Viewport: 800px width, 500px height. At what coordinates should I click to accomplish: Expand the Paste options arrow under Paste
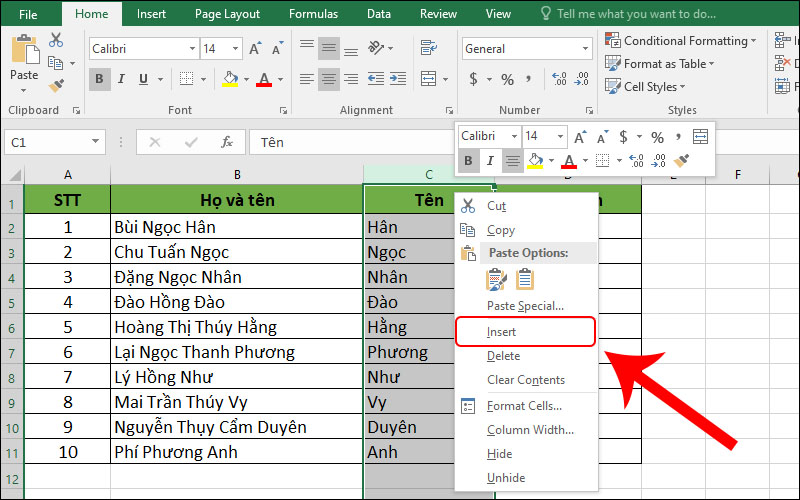coord(23,90)
